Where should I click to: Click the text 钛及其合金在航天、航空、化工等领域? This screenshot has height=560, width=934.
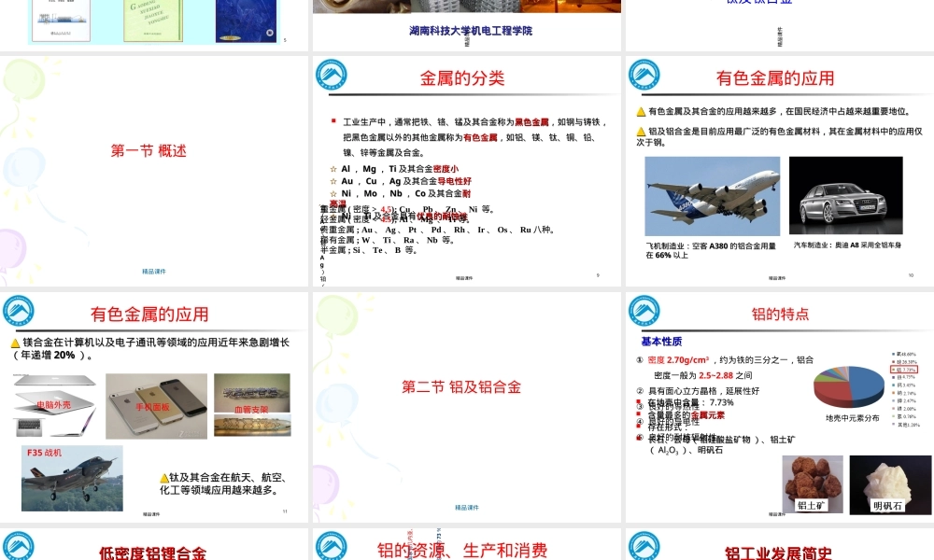(x=224, y=483)
